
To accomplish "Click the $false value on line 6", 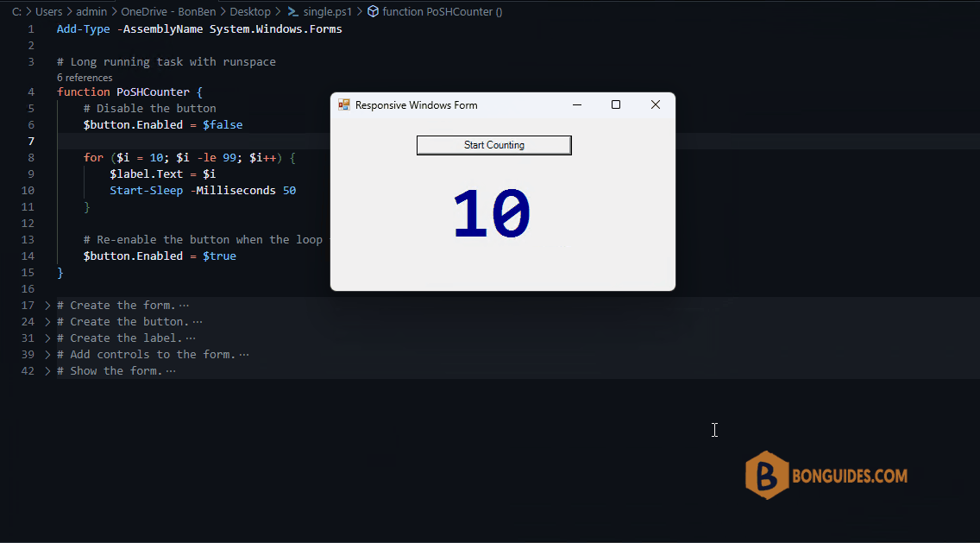I will point(223,124).
